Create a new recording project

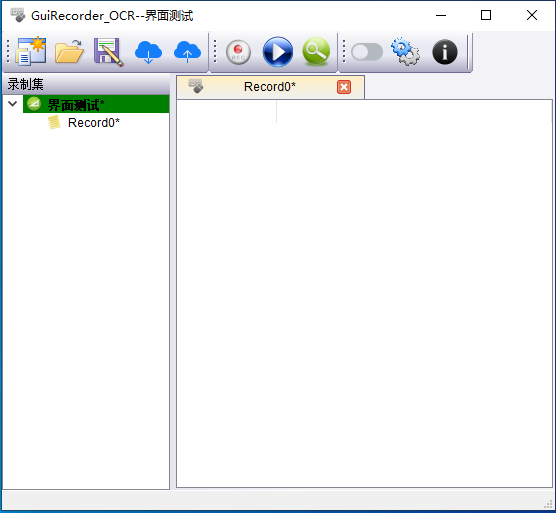click(31, 52)
